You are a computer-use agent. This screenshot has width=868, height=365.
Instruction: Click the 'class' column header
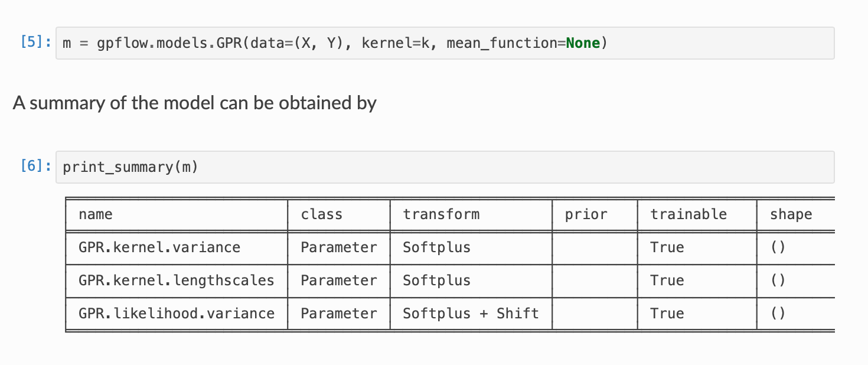(321, 214)
